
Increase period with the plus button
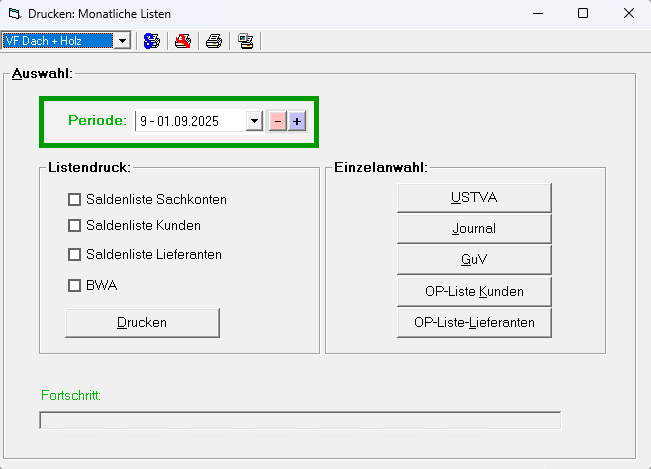tap(296, 121)
